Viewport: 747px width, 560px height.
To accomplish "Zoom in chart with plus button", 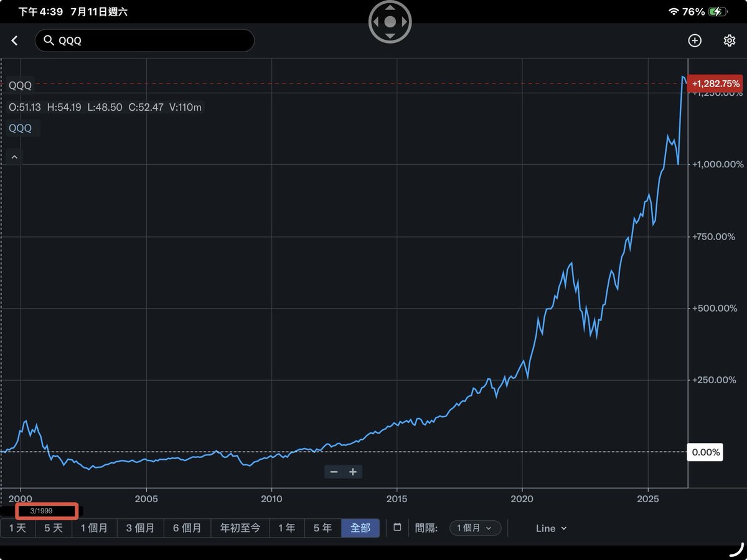I will 353,472.
